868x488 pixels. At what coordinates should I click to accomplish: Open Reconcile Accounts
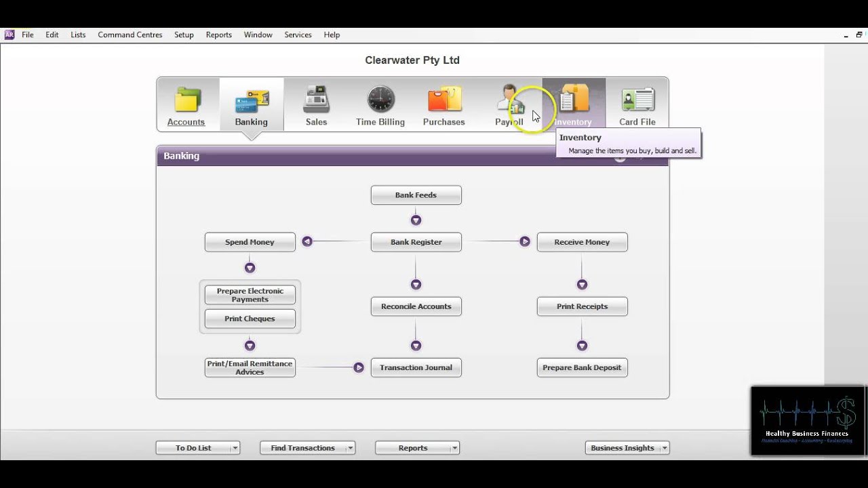tap(416, 306)
